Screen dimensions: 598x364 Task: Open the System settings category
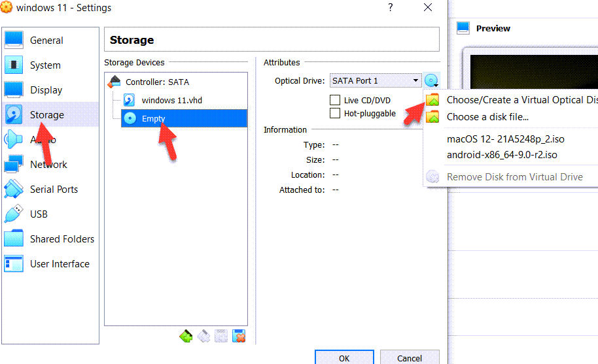(50, 65)
